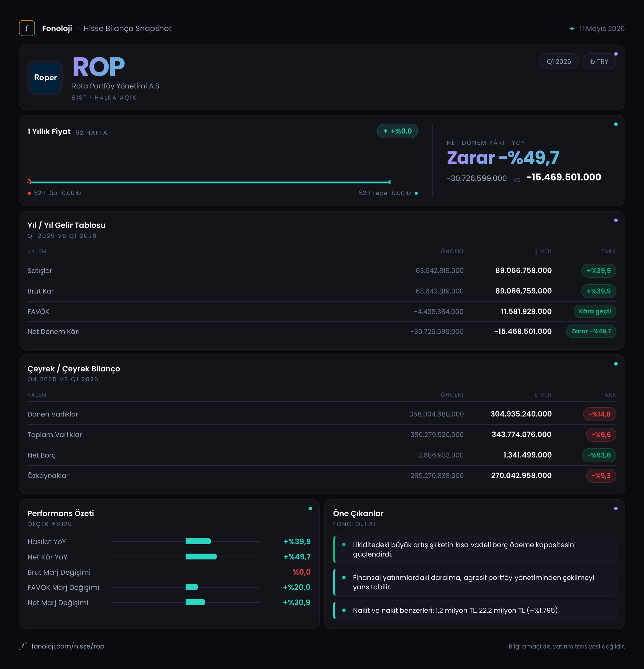The height and width of the screenshot is (669, 644).
Task: Click the Zarar -%49,7 badge in income table
Action: [591, 331]
